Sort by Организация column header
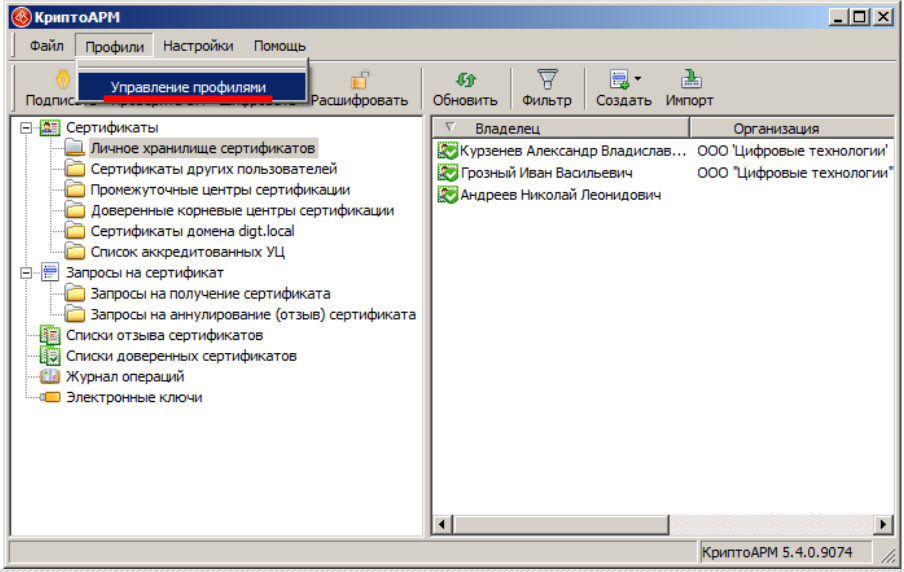Screen dimensions: 904x572 click(x=792, y=128)
